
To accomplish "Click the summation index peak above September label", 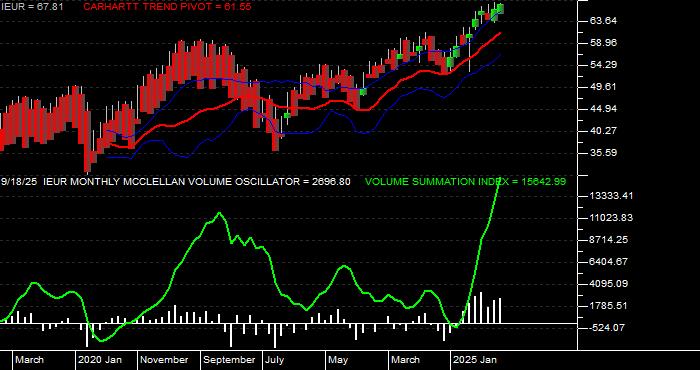I will [219, 213].
